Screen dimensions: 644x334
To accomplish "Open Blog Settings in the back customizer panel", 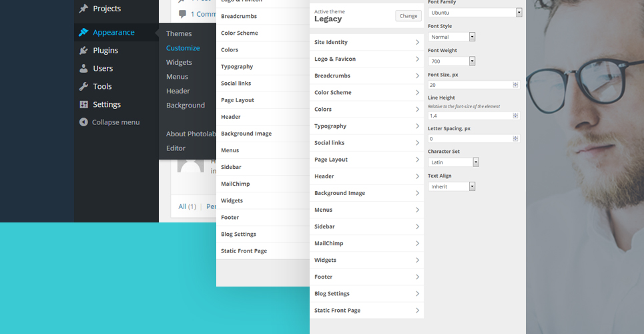I will pos(263,234).
